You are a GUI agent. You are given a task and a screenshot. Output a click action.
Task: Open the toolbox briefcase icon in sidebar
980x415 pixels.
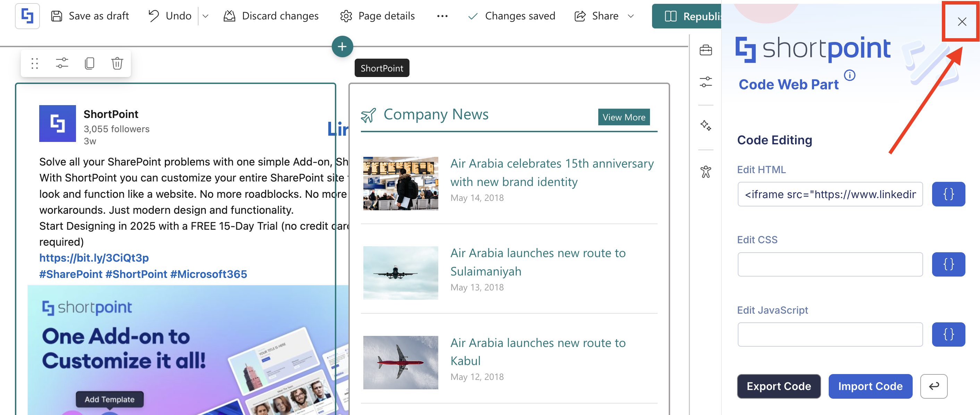706,50
